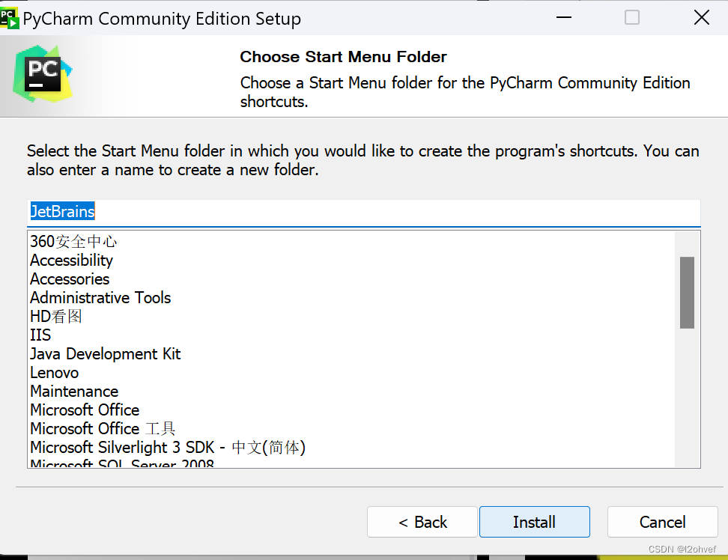728x560 pixels.
Task: Select the IIS folder
Action: tap(40, 335)
